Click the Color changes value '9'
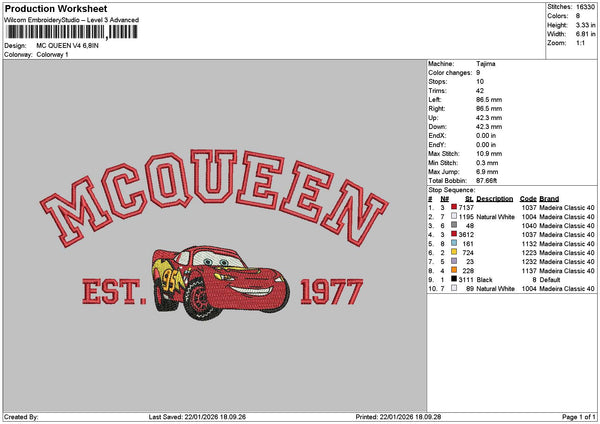600x424 pixels. [x=478, y=73]
